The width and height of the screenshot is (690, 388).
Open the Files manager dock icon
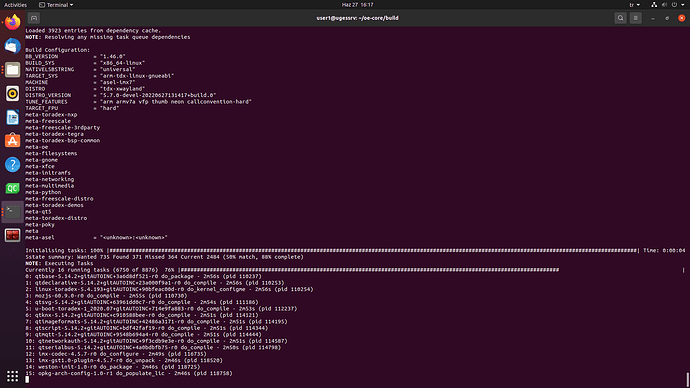[x=12, y=70]
